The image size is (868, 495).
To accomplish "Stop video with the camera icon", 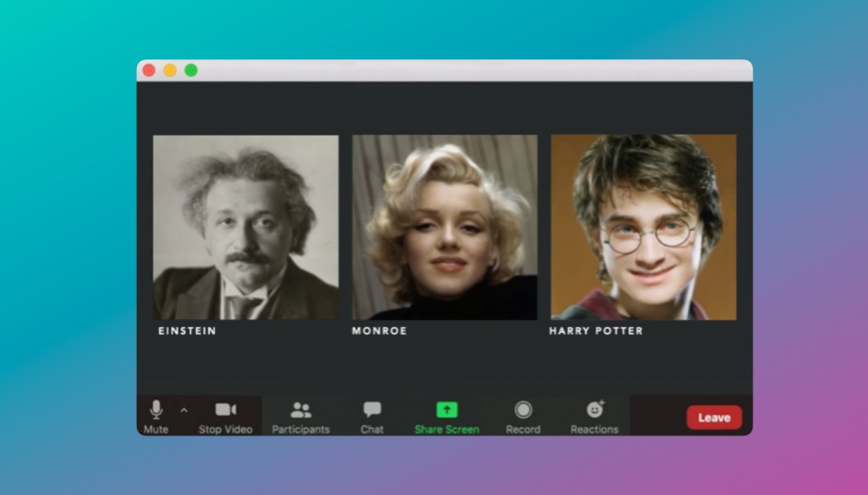I will [225, 409].
